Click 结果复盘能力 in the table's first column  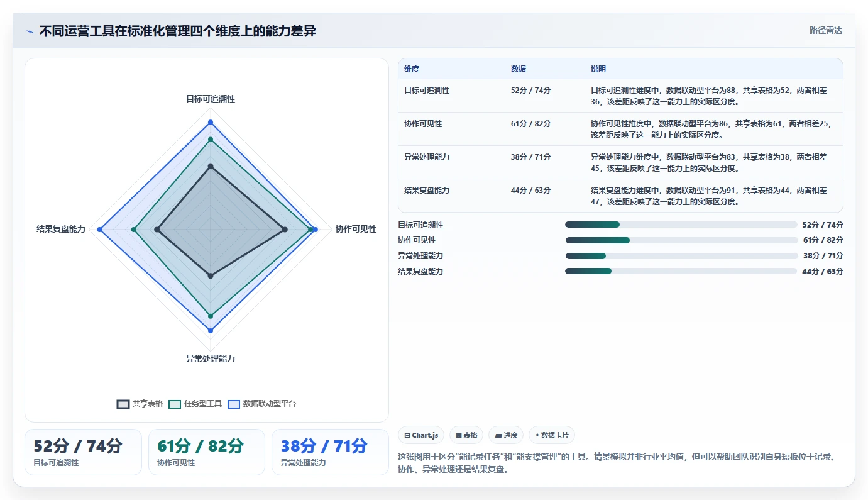[x=427, y=191]
